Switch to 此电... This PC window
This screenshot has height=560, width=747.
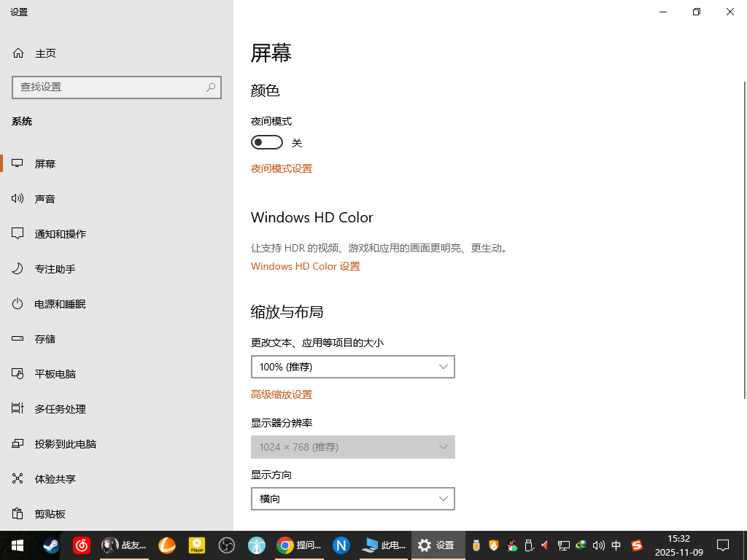(x=384, y=545)
